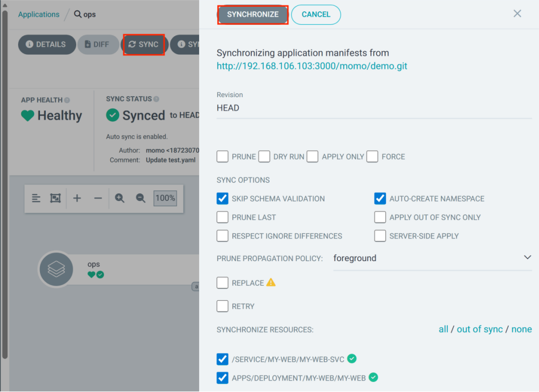Enable the RETRY checkbox
Image resolution: width=539 pixels, height=392 pixels.
[x=223, y=306]
